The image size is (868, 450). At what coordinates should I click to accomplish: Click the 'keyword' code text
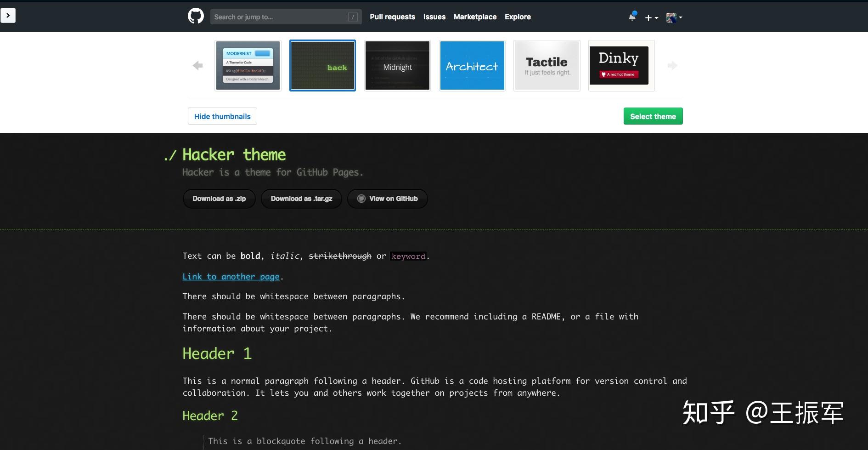(x=408, y=256)
